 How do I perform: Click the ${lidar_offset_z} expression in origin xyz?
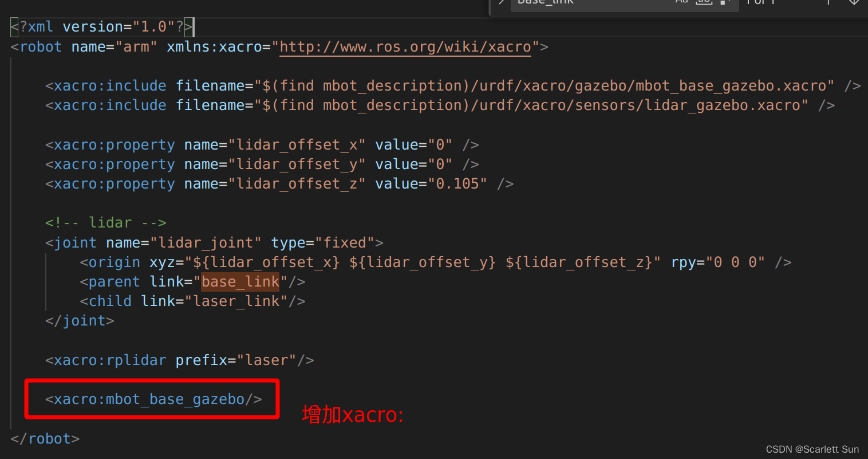point(579,262)
